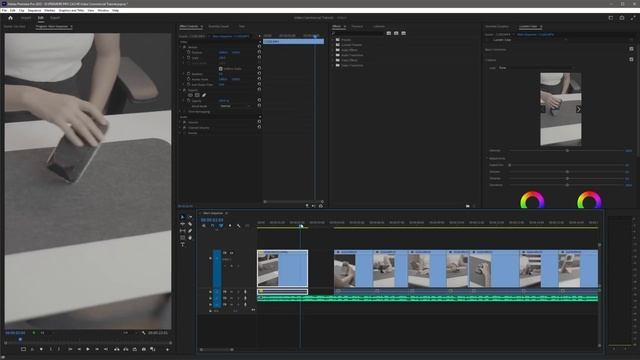Expand Lumetri Presets folder

pos(333,44)
